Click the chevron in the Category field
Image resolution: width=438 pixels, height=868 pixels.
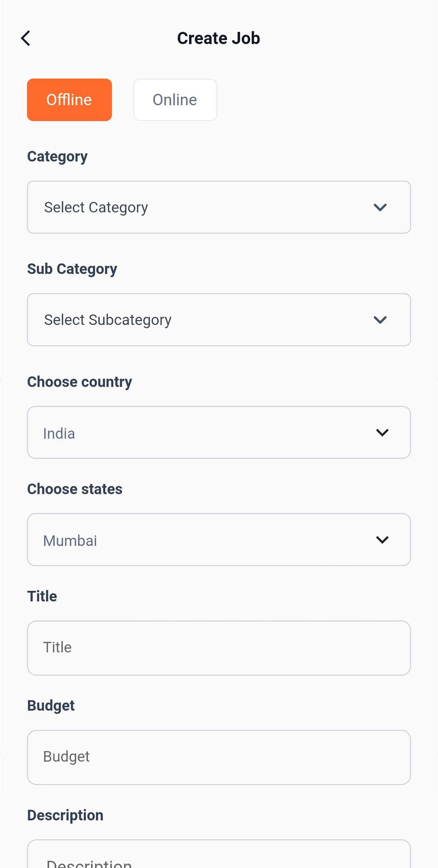(x=380, y=208)
